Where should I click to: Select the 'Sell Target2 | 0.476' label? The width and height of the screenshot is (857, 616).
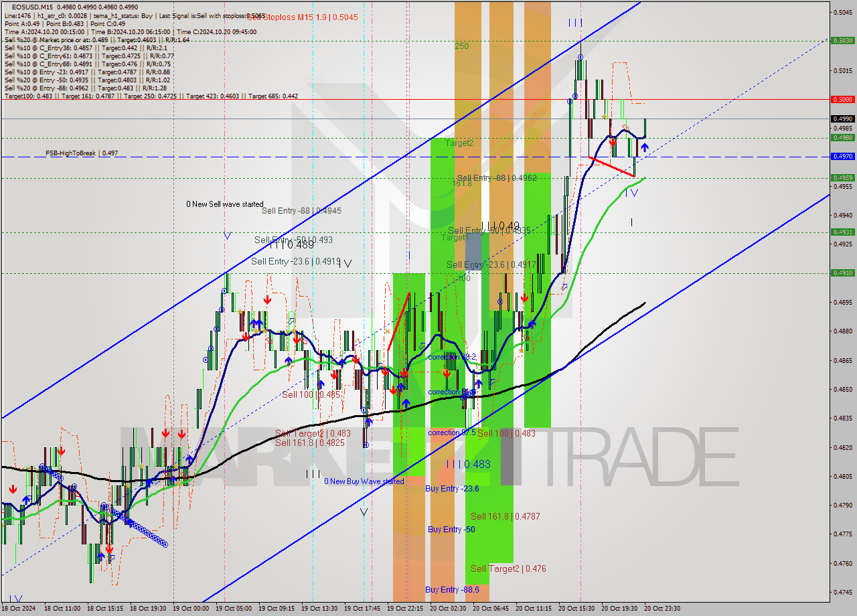pos(508,568)
